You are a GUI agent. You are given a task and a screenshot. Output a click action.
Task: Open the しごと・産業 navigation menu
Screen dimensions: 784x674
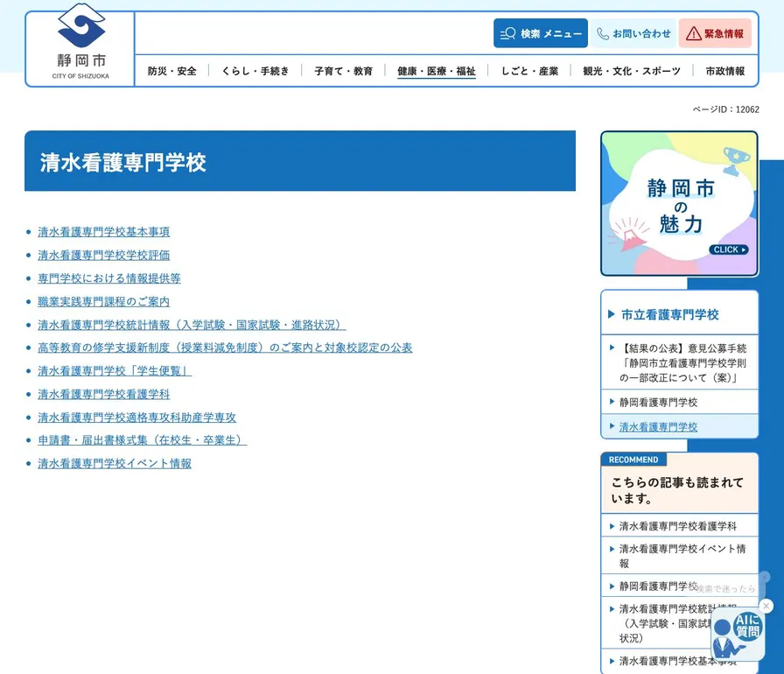pos(529,71)
